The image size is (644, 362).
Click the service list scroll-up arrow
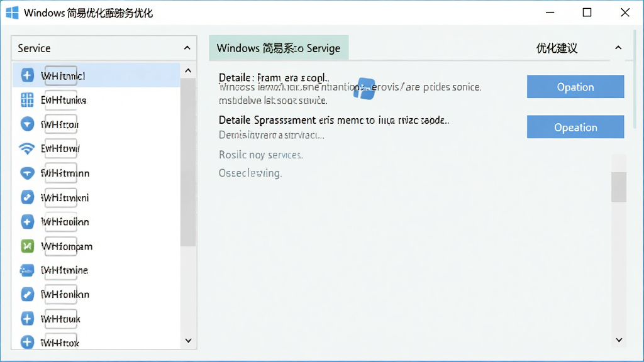click(188, 70)
